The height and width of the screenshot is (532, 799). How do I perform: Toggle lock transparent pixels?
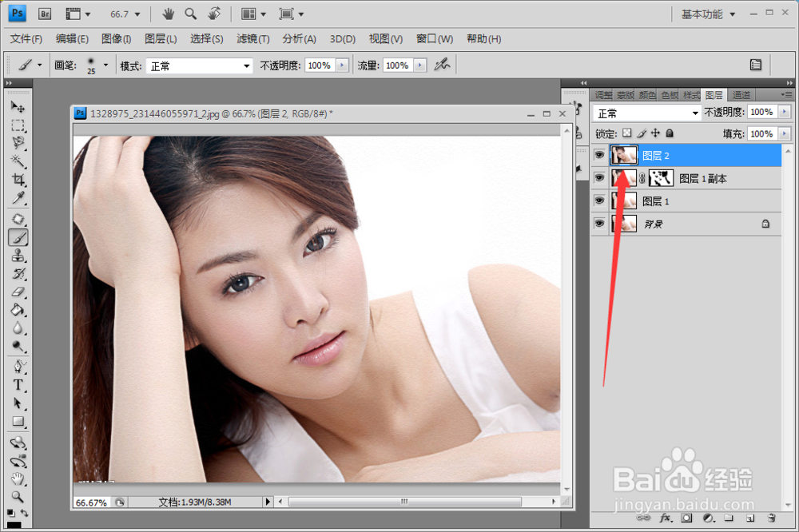[x=626, y=133]
